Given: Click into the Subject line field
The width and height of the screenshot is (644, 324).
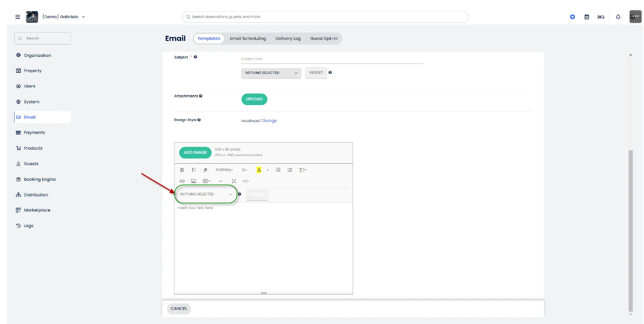Looking at the screenshot, I should [x=331, y=59].
